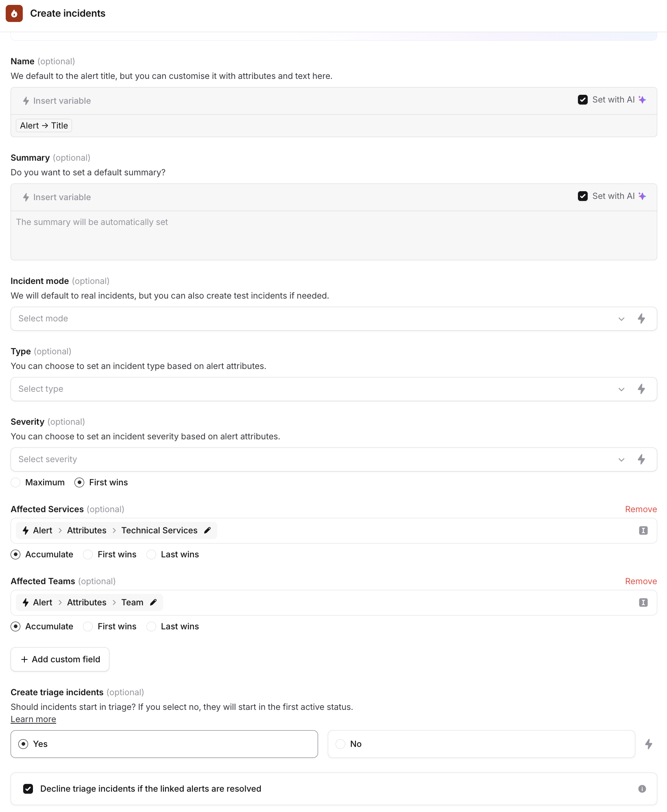Select Maximum severity radio option
The image size is (667, 812).
pyautogui.click(x=15, y=482)
